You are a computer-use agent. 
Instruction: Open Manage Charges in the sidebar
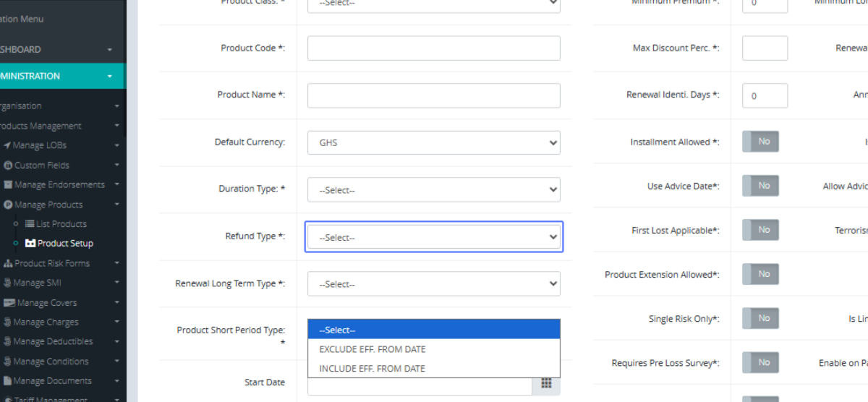pyautogui.click(x=46, y=322)
